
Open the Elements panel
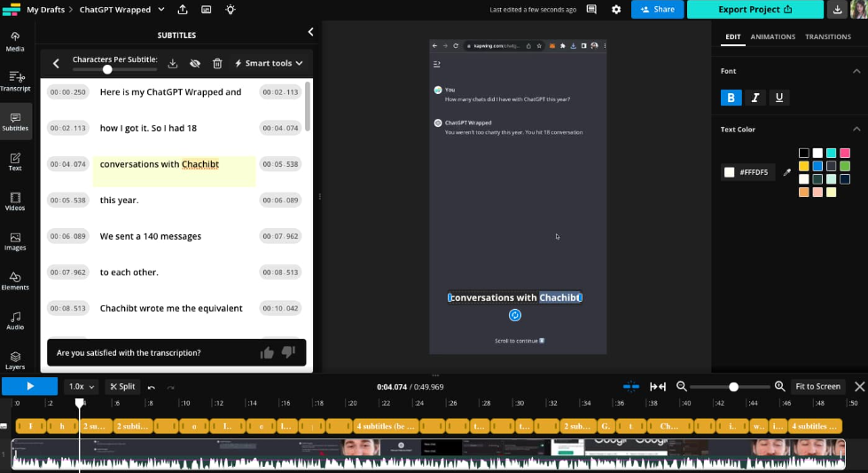15,281
